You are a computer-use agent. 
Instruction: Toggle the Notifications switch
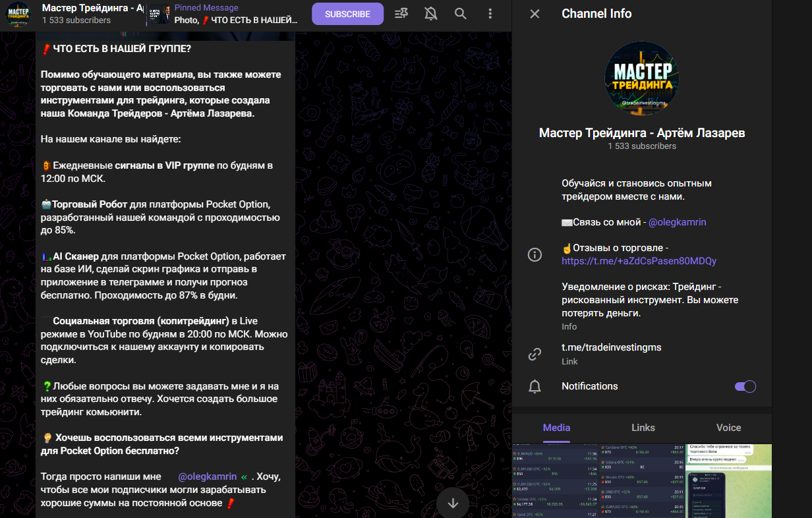(x=745, y=386)
